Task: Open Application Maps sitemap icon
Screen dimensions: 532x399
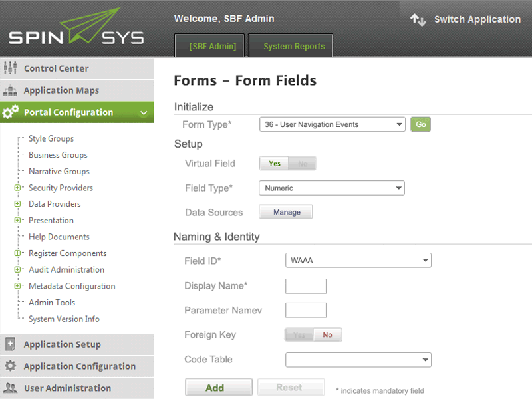Action: 12,90
